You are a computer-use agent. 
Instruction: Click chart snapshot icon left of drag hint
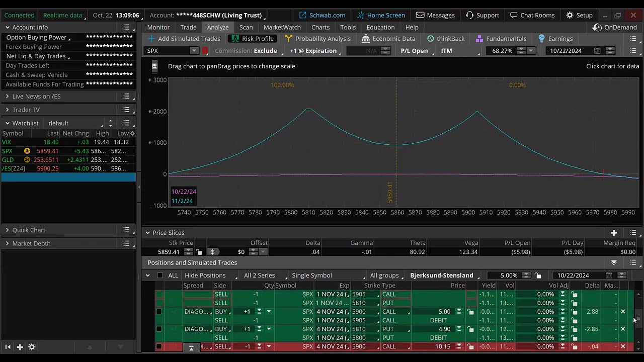pos(154,66)
